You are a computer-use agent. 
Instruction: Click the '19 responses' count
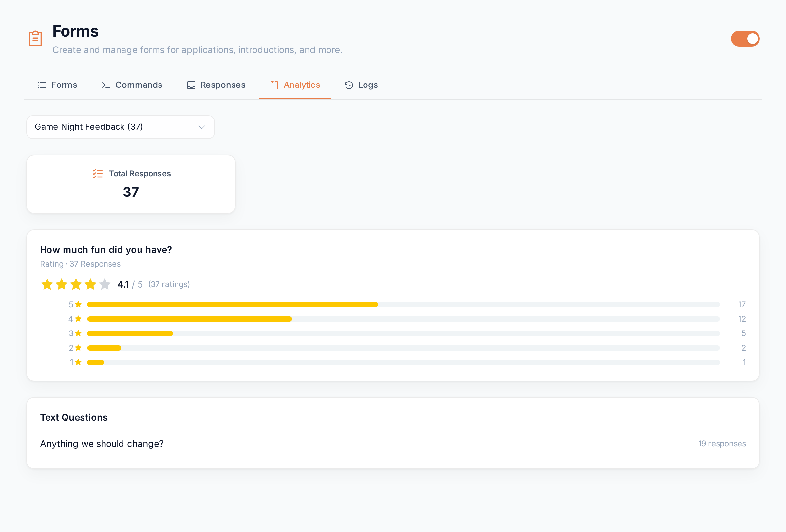pos(722,444)
